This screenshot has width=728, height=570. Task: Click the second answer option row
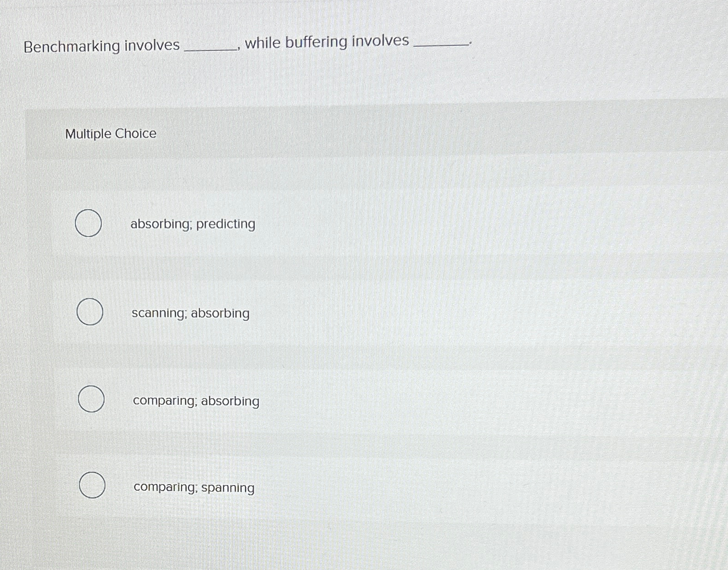[321, 313]
